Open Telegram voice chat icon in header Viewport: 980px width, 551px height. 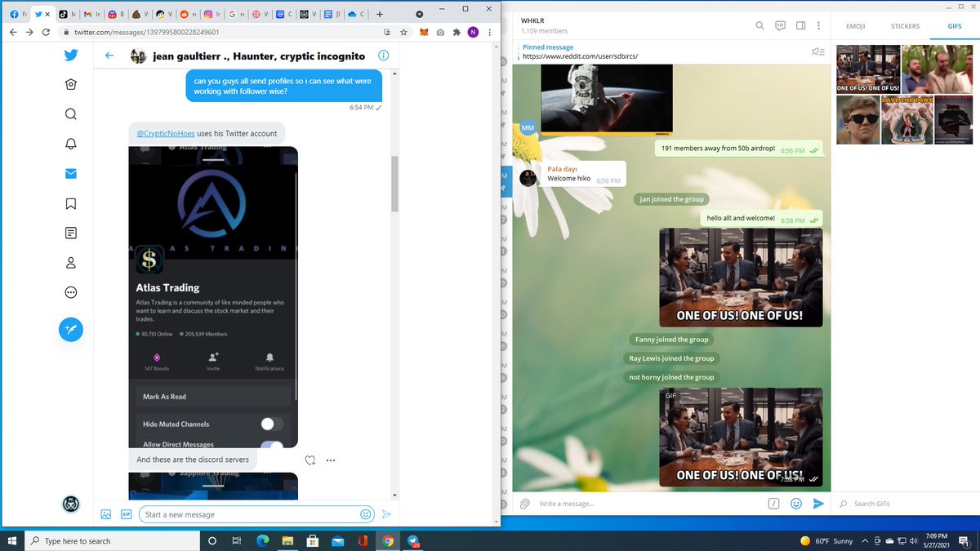pyautogui.click(x=780, y=26)
